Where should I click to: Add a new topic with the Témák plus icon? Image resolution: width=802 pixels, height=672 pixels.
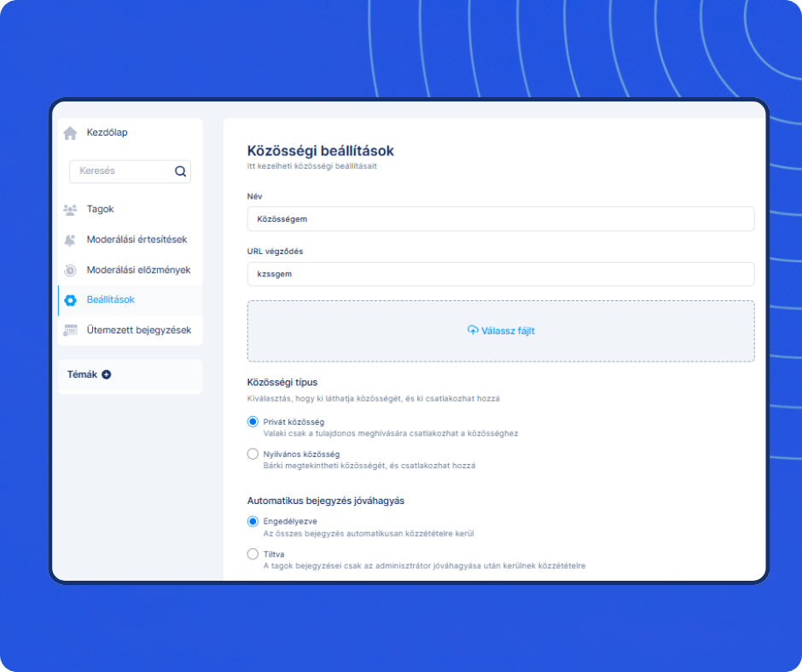click(x=107, y=374)
